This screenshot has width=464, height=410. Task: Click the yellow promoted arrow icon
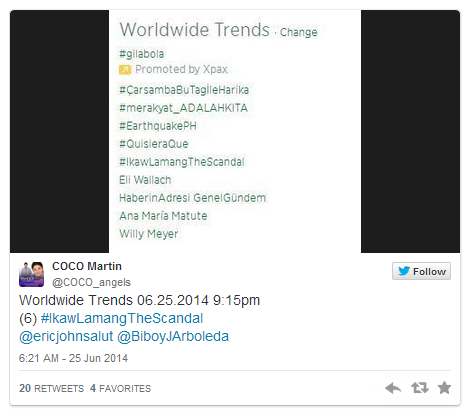(125, 70)
